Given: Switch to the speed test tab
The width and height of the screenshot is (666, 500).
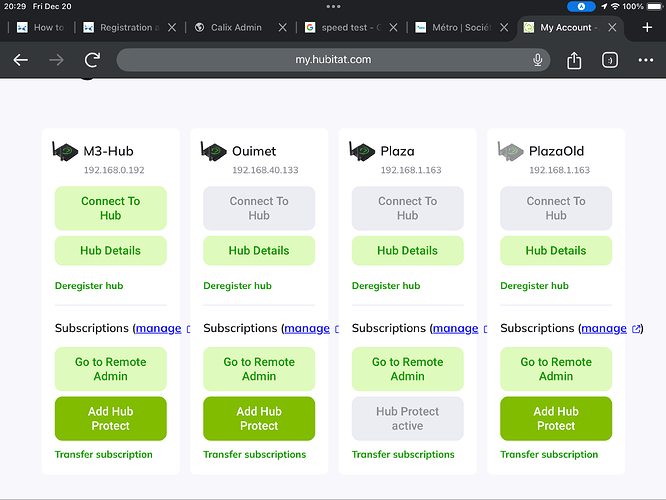Looking at the screenshot, I should coord(345,28).
